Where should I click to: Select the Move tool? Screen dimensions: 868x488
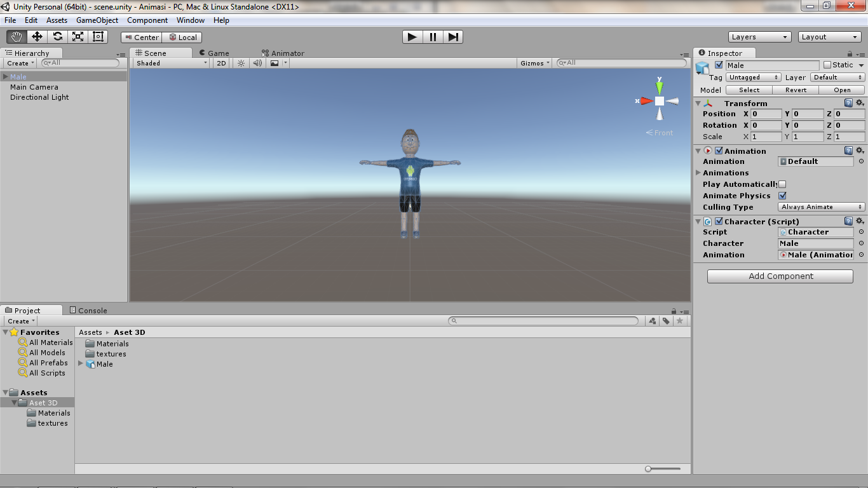37,37
